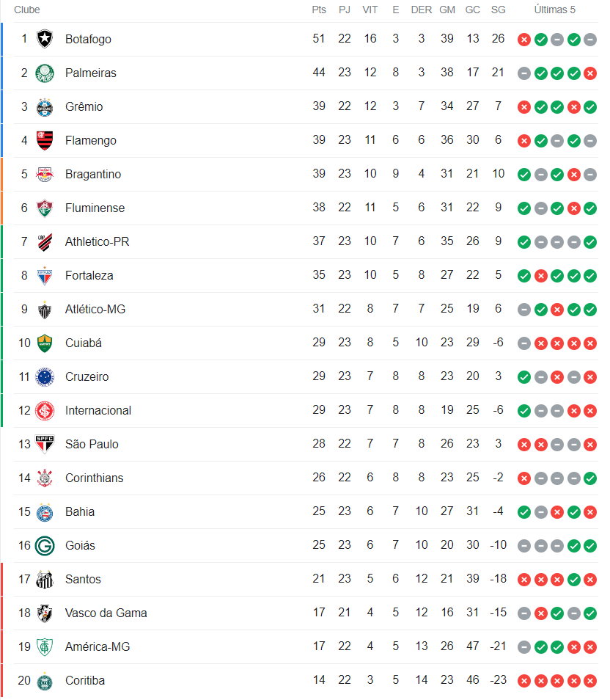Click the Vasco da Gama crest
The height and width of the screenshot is (700, 610).
45,613
